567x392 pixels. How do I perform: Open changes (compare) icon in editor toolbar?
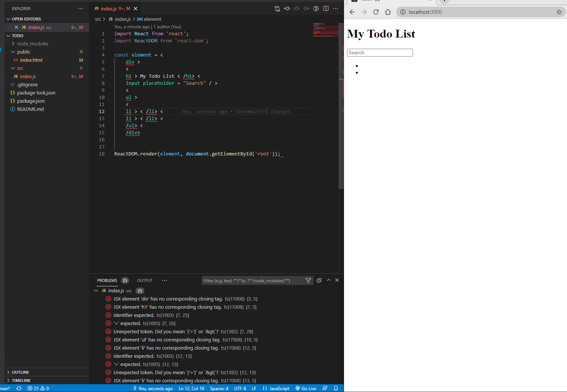[277, 9]
